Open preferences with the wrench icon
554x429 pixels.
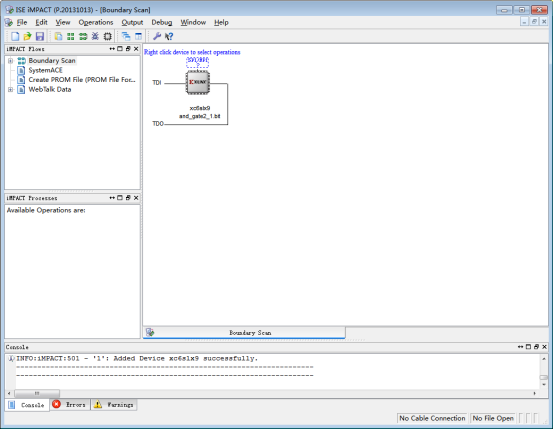pos(157,36)
